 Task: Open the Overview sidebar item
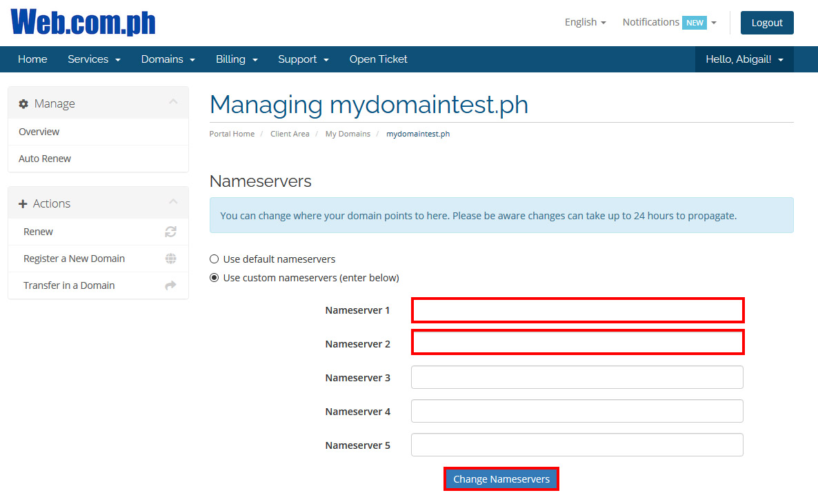[x=98, y=132]
